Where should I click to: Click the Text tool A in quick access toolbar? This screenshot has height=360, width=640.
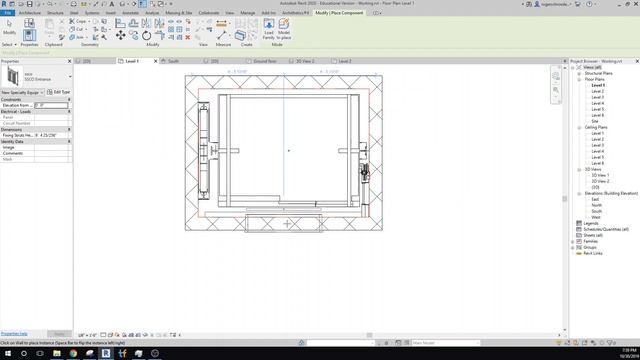click(x=112, y=4)
